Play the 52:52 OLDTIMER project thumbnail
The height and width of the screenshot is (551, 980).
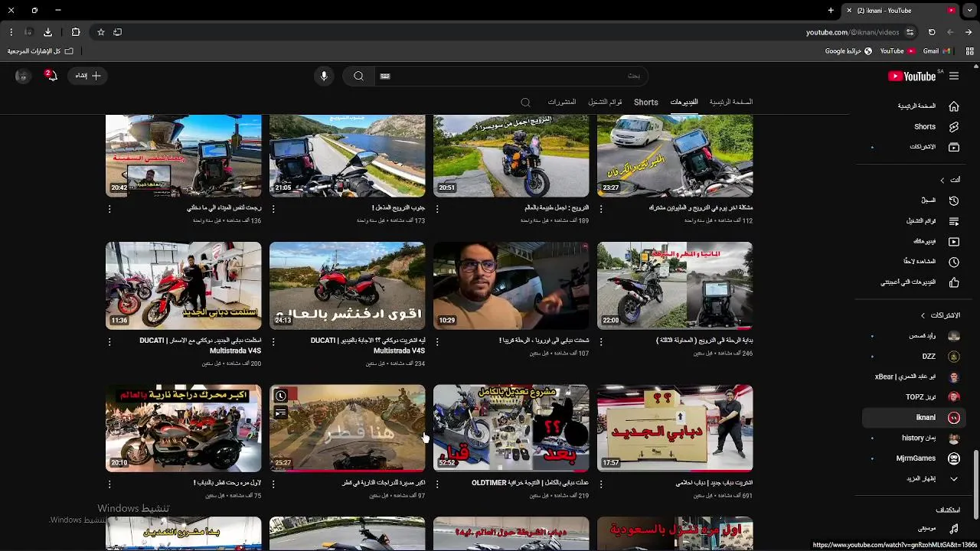click(511, 429)
